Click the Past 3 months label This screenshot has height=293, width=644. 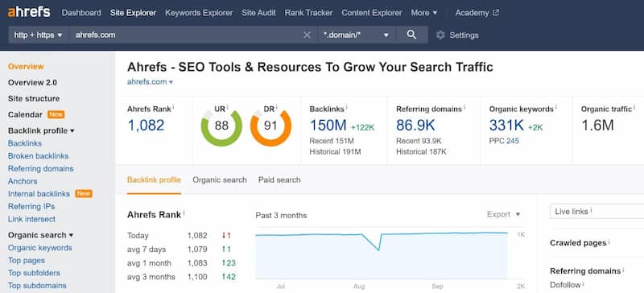tap(281, 216)
